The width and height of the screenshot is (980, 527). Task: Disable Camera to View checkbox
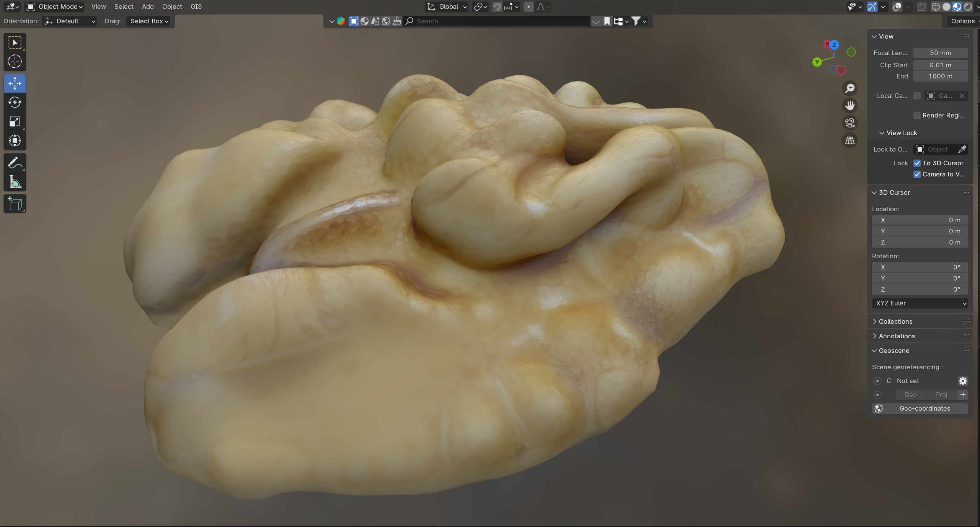(917, 175)
